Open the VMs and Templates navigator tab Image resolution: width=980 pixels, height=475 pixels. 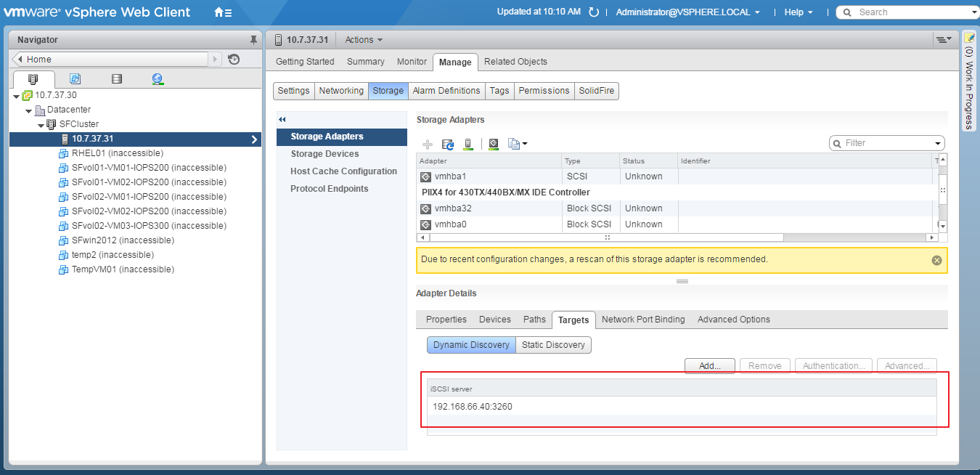click(x=75, y=79)
